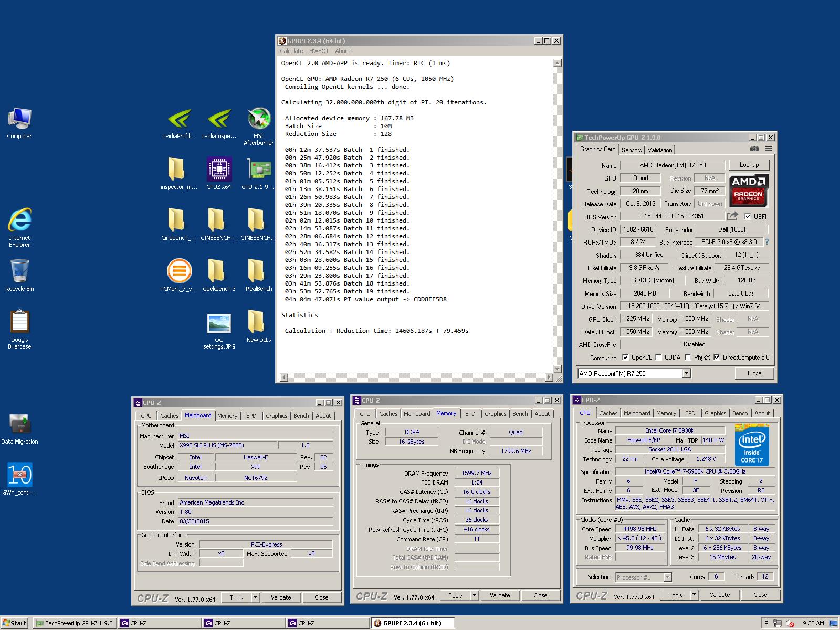The image size is (840, 630).
Task: Open GPU-Z hamburger menu icon
Action: coord(769,149)
